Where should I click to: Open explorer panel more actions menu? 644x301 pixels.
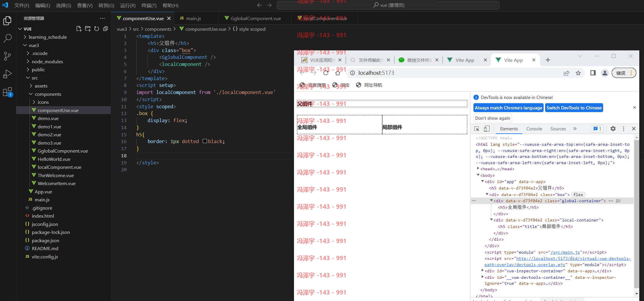102,18
